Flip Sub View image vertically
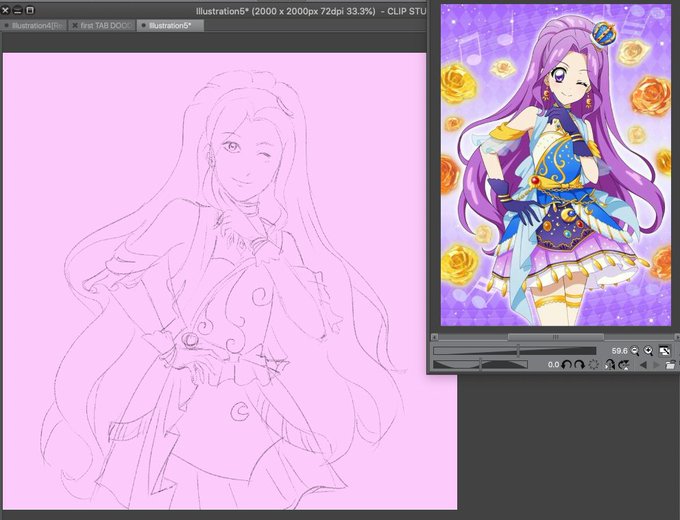The width and height of the screenshot is (680, 520). [x=624, y=365]
